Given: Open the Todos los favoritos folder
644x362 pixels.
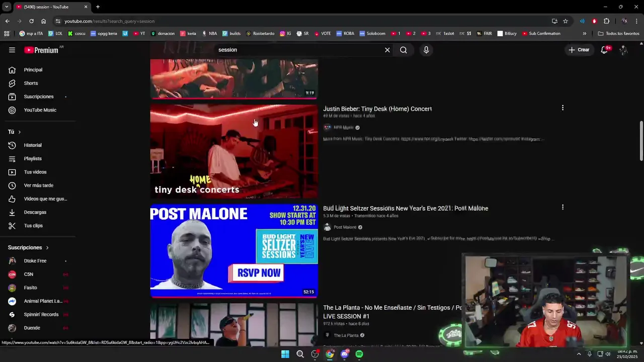Looking at the screenshot, I should click(x=618, y=34).
